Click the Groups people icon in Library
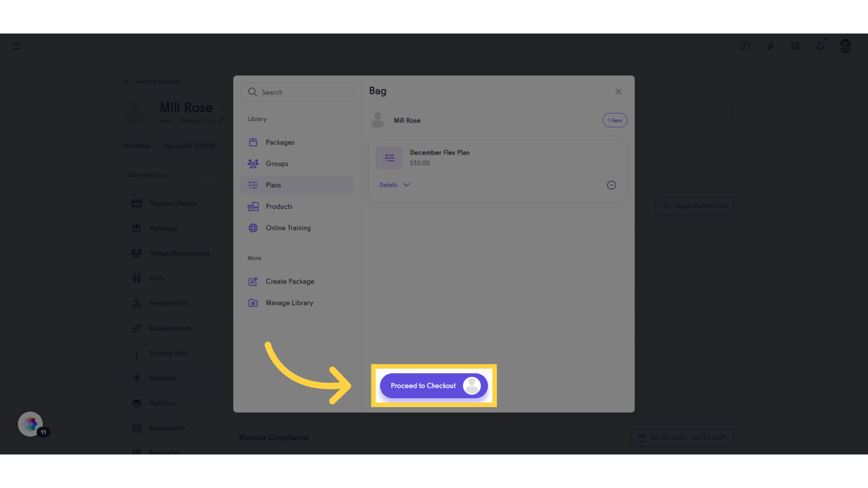 [253, 164]
